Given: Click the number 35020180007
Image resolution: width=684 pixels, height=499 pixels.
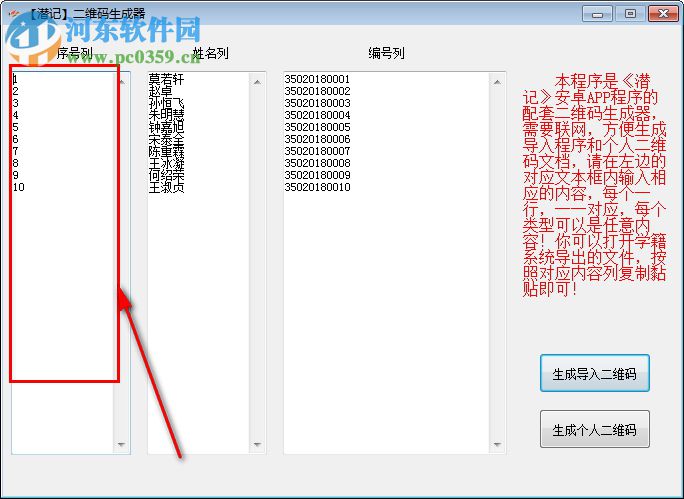Looking at the screenshot, I should click(x=317, y=151).
